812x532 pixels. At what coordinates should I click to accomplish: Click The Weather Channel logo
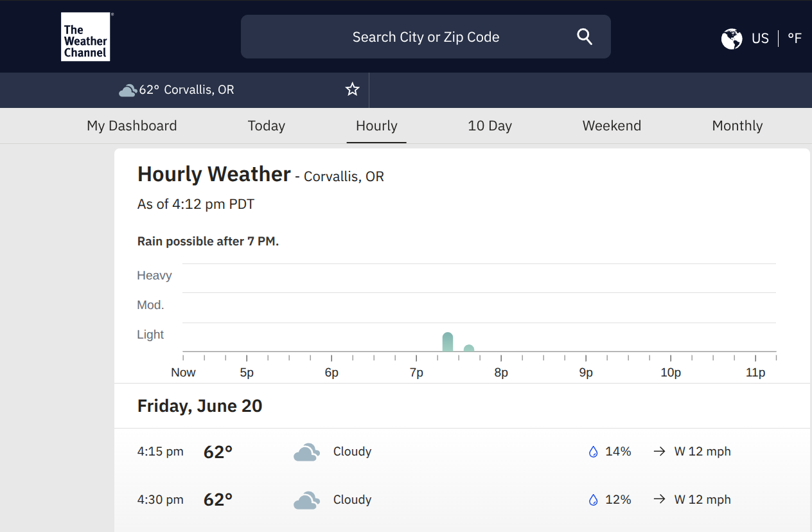[x=85, y=37]
